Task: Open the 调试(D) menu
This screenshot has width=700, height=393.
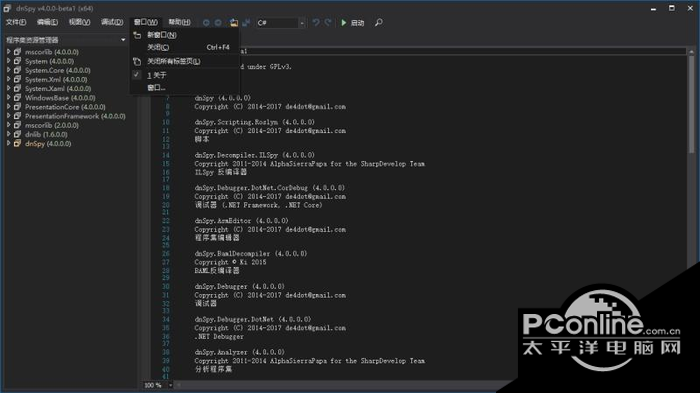Action: point(112,22)
